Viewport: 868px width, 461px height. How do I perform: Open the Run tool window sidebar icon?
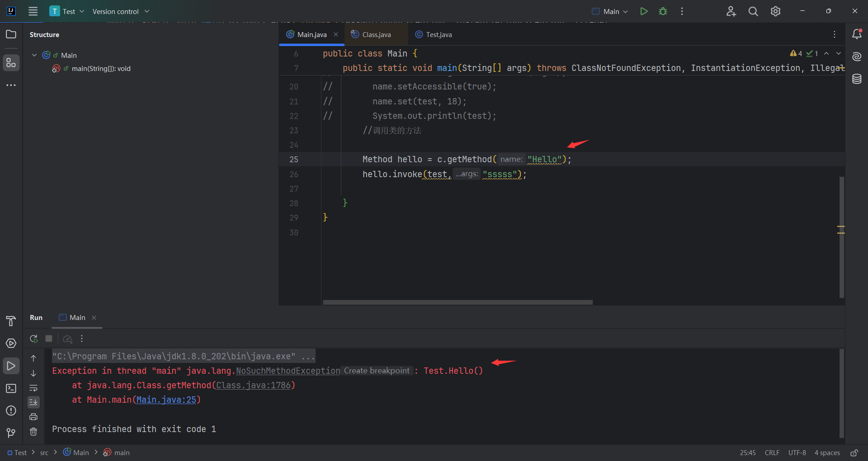tap(11, 366)
